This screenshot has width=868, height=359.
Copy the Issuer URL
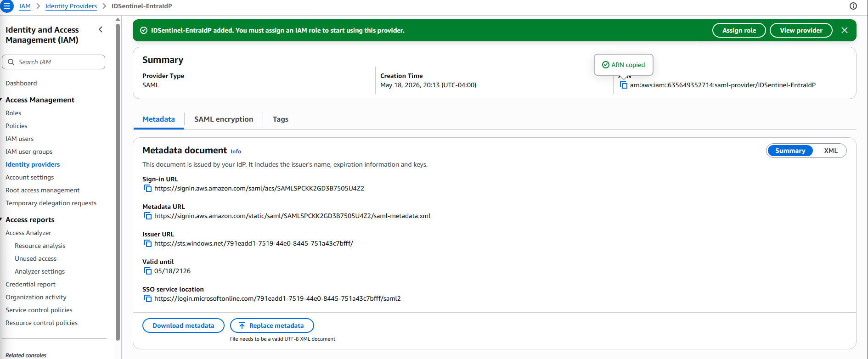148,243
